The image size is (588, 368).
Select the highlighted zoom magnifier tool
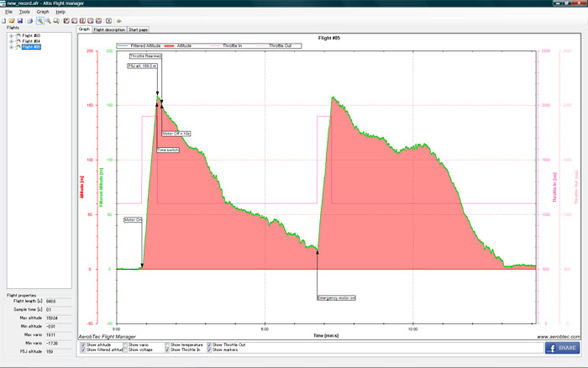click(39, 21)
